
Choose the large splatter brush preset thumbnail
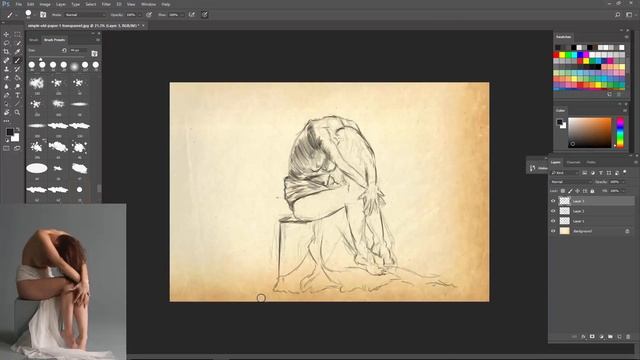(37, 83)
